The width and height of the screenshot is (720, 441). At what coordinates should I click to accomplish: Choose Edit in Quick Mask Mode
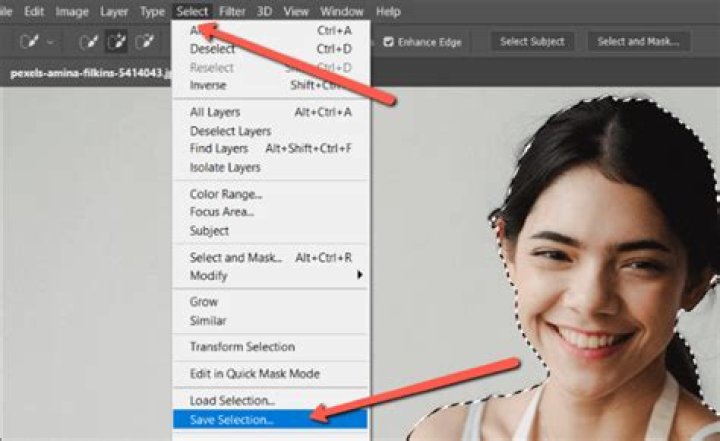tap(270, 373)
